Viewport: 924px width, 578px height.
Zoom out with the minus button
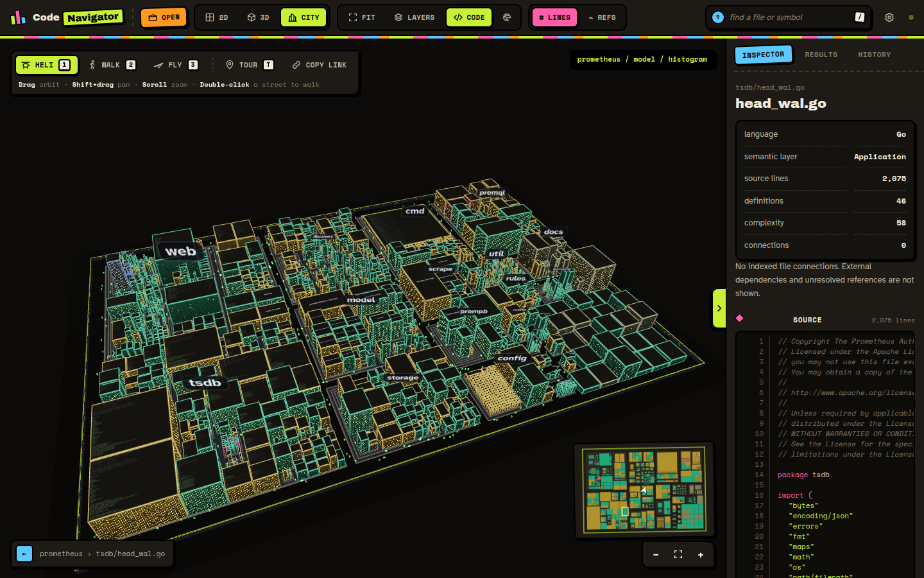pos(656,555)
